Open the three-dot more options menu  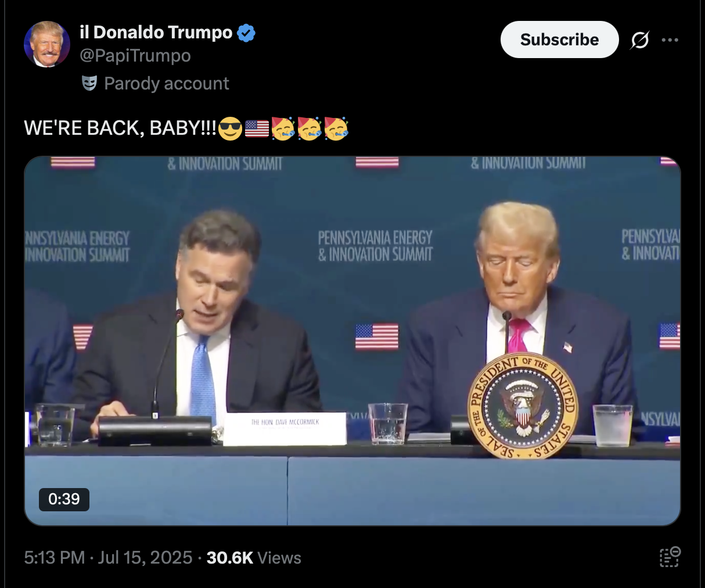pos(670,40)
